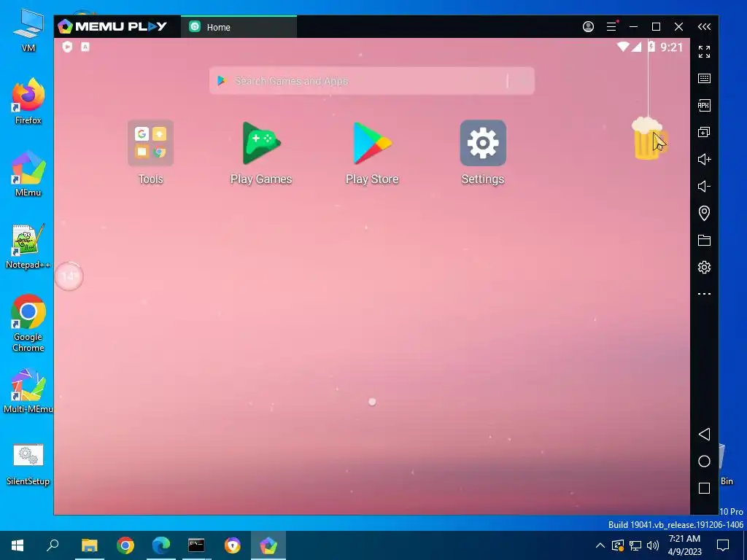The width and height of the screenshot is (747, 560).
Task: Open the Windows Start menu
Action: pyautogui.click(x=18, y=545)
